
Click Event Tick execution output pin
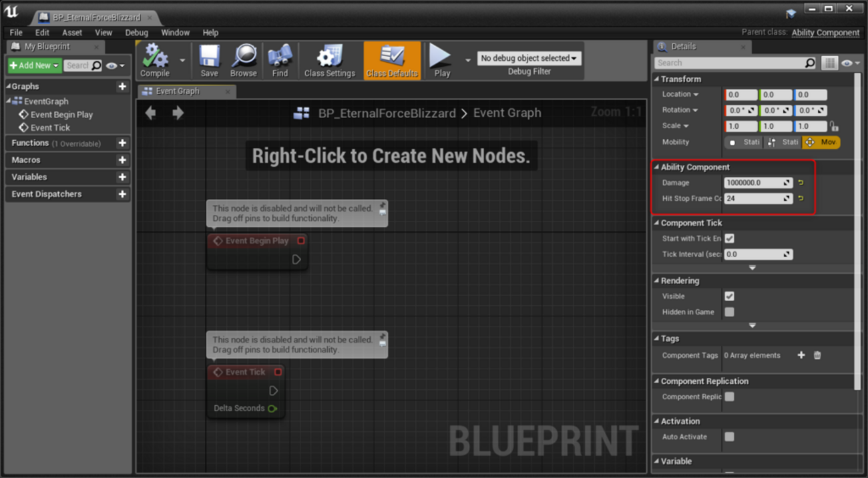(273, 391)
